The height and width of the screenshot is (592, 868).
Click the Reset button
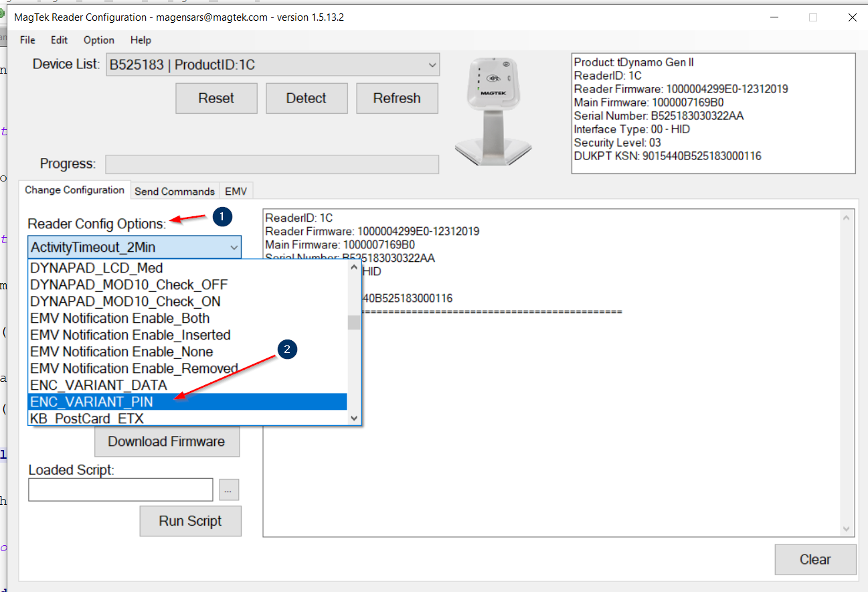click(x=215, y=98)
